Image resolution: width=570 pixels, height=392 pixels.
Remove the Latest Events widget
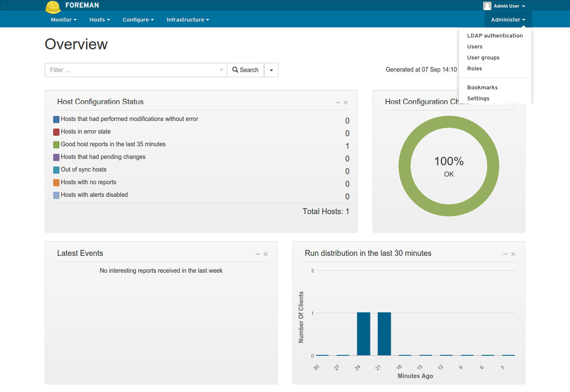[x=265, y=254]
